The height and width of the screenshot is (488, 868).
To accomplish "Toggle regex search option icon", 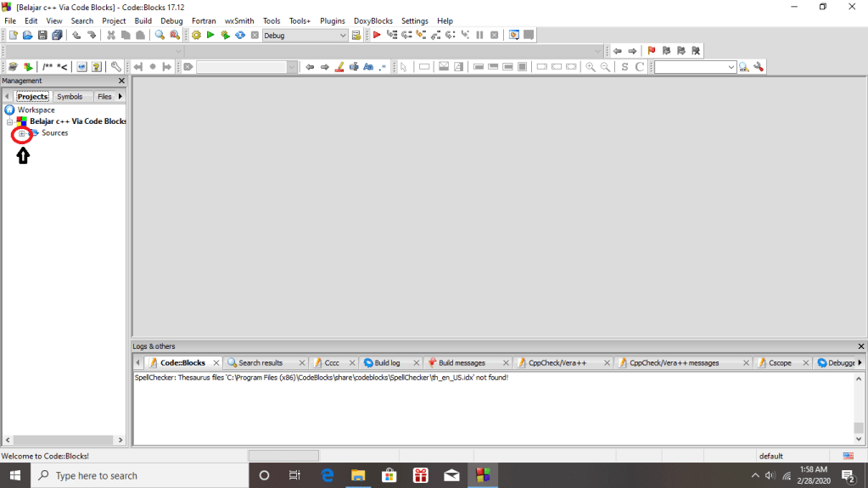I will tap(383, 67).
